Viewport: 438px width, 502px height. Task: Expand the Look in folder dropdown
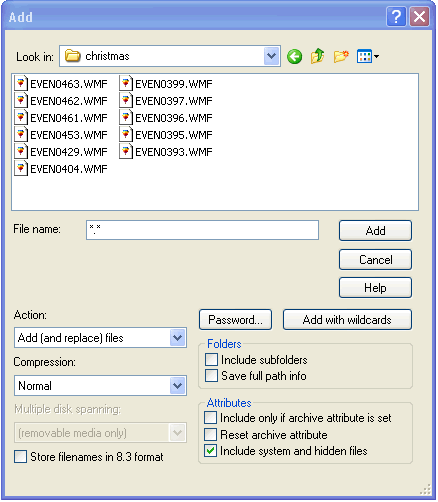pyautogui.click(x=272, y=56)
